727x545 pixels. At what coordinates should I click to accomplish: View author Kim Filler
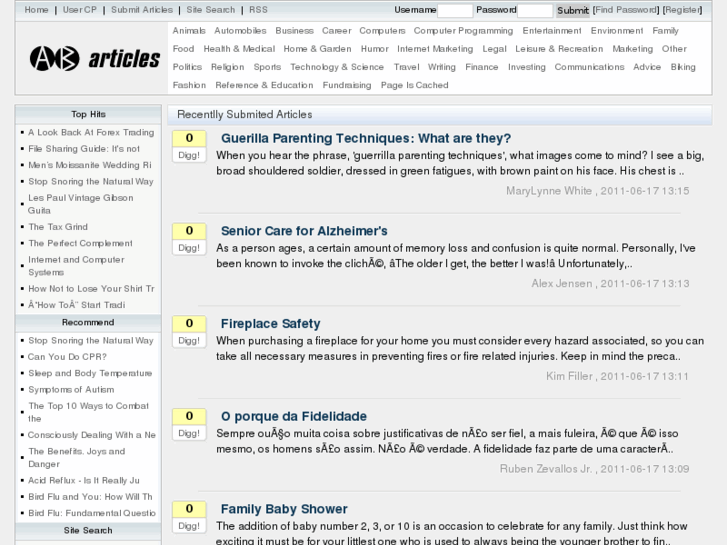point(569,376)
